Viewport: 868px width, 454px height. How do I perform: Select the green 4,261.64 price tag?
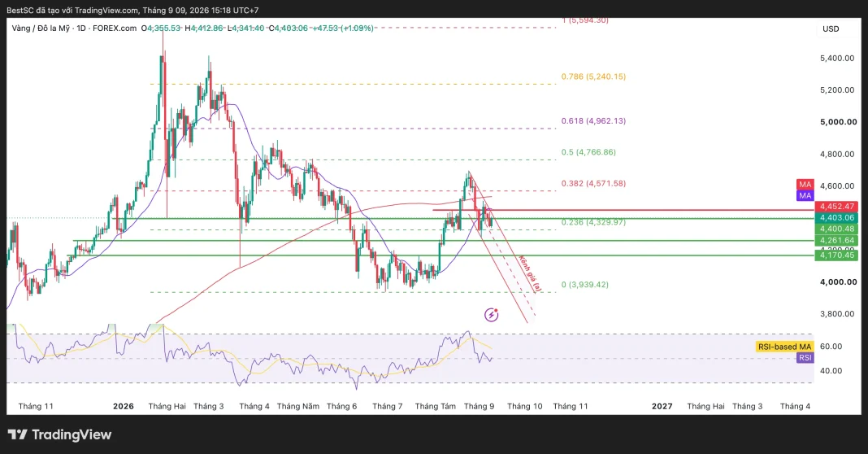(836, 241)
